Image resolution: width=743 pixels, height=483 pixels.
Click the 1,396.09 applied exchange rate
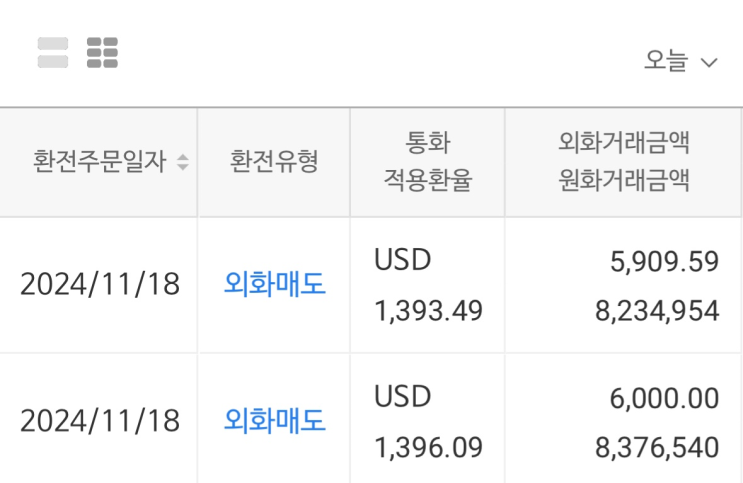tap(429, 447)
